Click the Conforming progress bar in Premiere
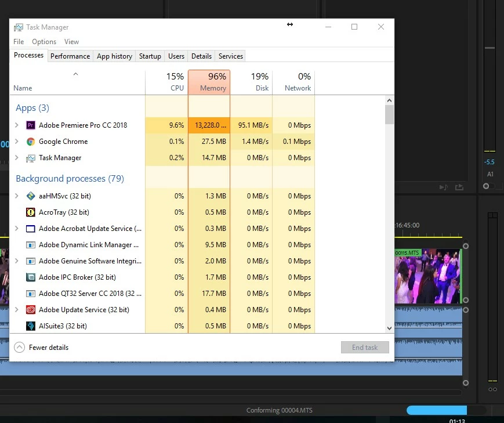The width and height of the screenshot is (504, 423). [x=446, y=410]
